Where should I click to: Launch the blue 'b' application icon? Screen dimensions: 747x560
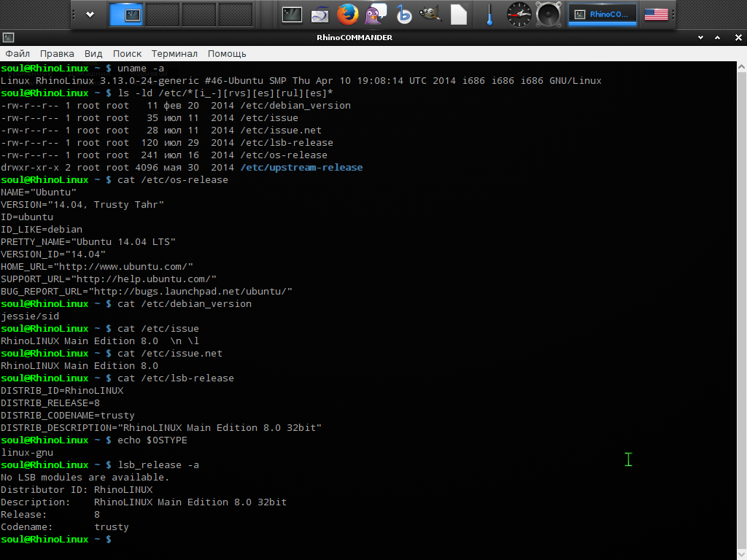(403, 15)
